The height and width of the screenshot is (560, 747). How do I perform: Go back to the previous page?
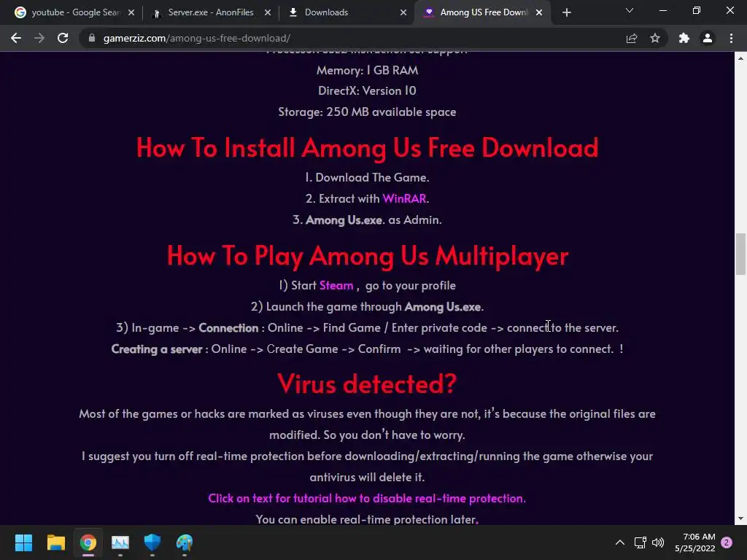coord(16,38)
